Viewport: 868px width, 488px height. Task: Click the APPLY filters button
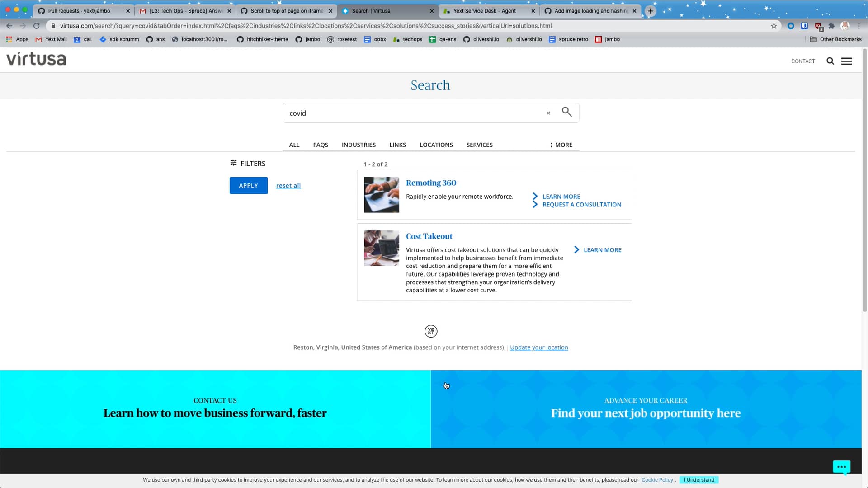(x=248, y=185)
